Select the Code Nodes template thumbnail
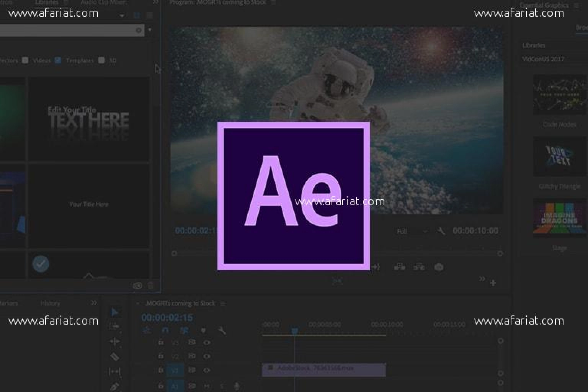588x392 pixels. [x=560, y=95]
